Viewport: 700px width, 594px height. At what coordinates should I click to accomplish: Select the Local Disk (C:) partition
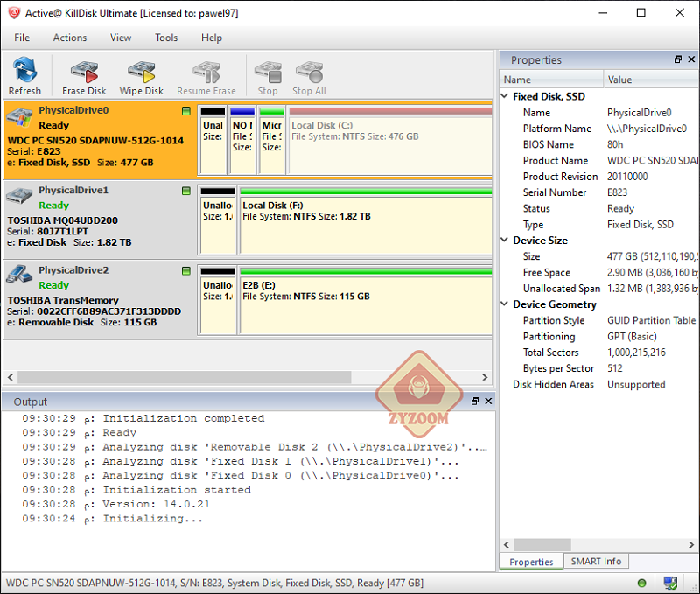(x=390, y=141)
